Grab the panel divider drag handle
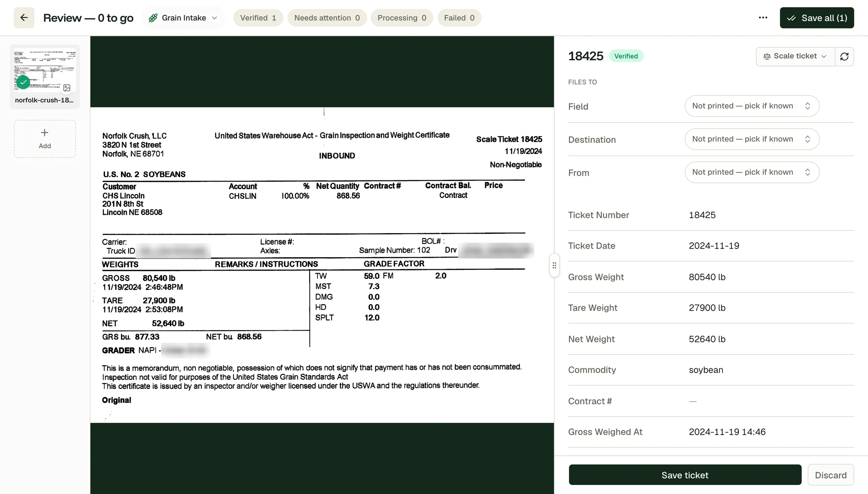868x494 pixels. [554, 266]
